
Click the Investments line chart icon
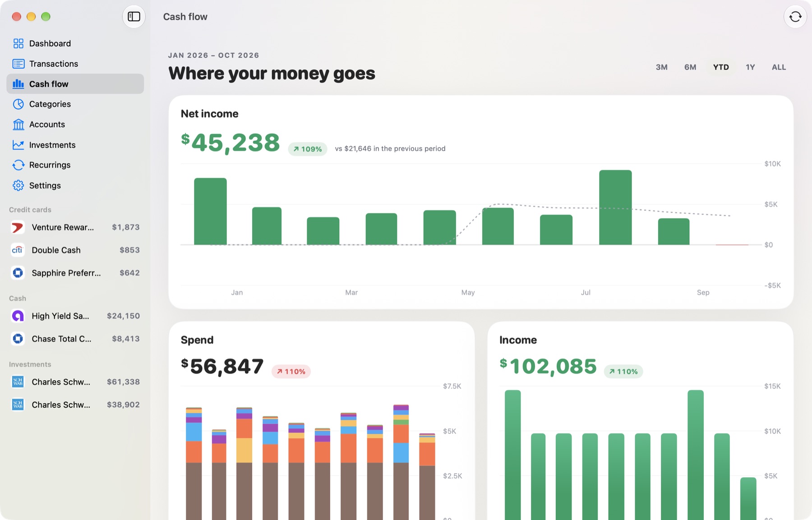pos(18,145)
